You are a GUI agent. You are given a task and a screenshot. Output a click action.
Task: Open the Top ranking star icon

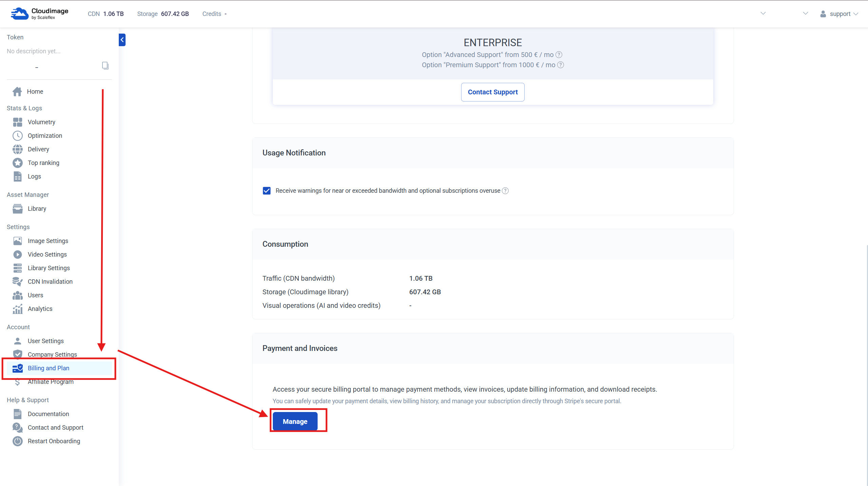(x=18, y=163)
